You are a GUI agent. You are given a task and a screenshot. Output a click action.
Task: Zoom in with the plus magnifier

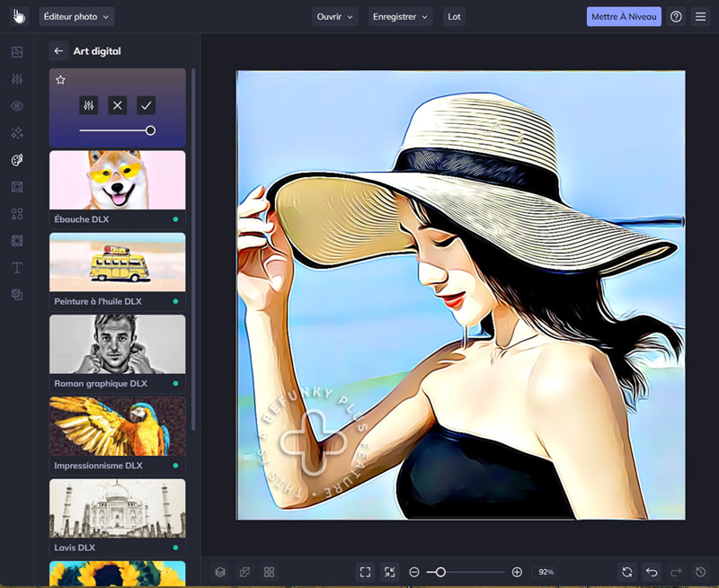click(517, 572)
